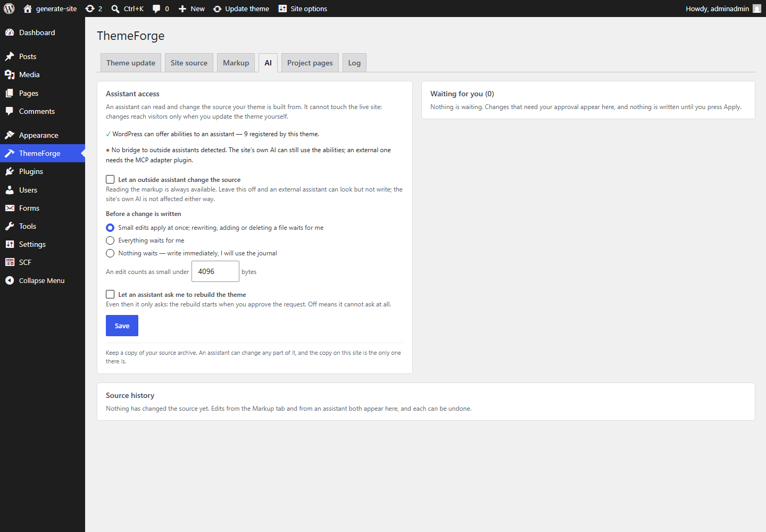766x532 pixels.
Task: Click the Tools wrench icon
Action: 10,226
